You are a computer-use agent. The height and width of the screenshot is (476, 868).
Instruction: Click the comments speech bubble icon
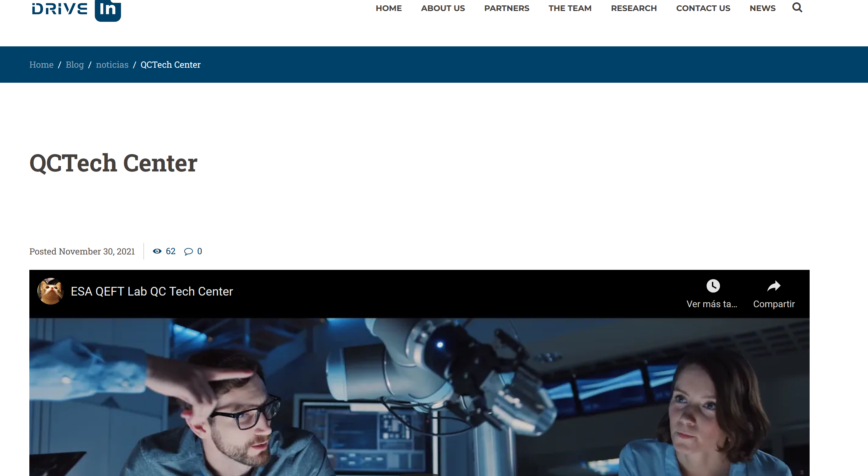click(x=188, y=252)
